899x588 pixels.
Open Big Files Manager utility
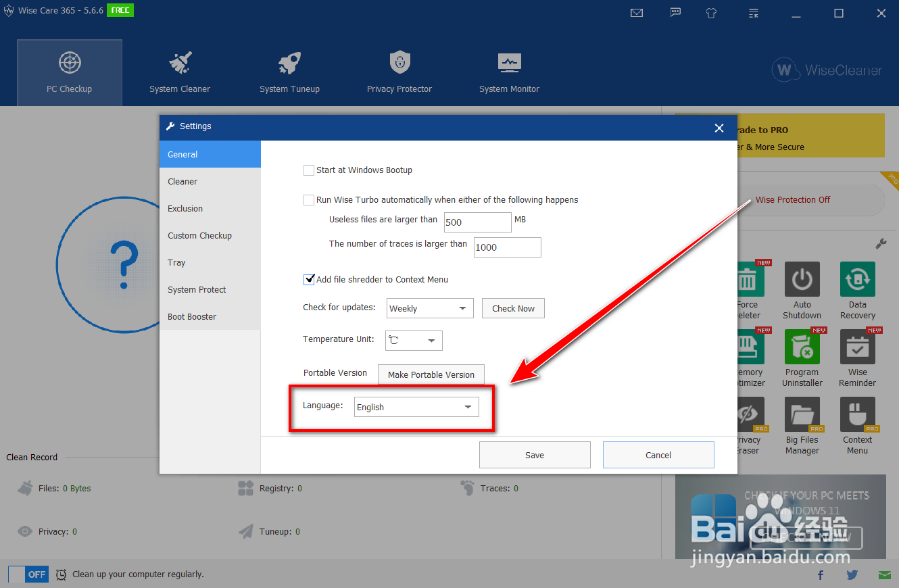click(802, 426)
